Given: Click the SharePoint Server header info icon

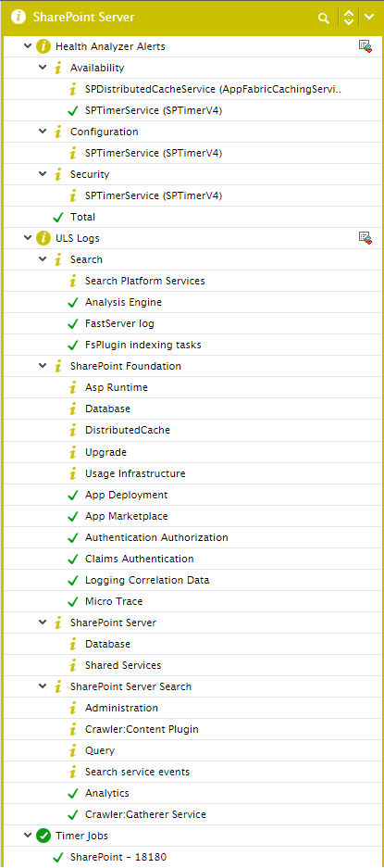Looking at the screenshot, I should click(x=19, y=18).
